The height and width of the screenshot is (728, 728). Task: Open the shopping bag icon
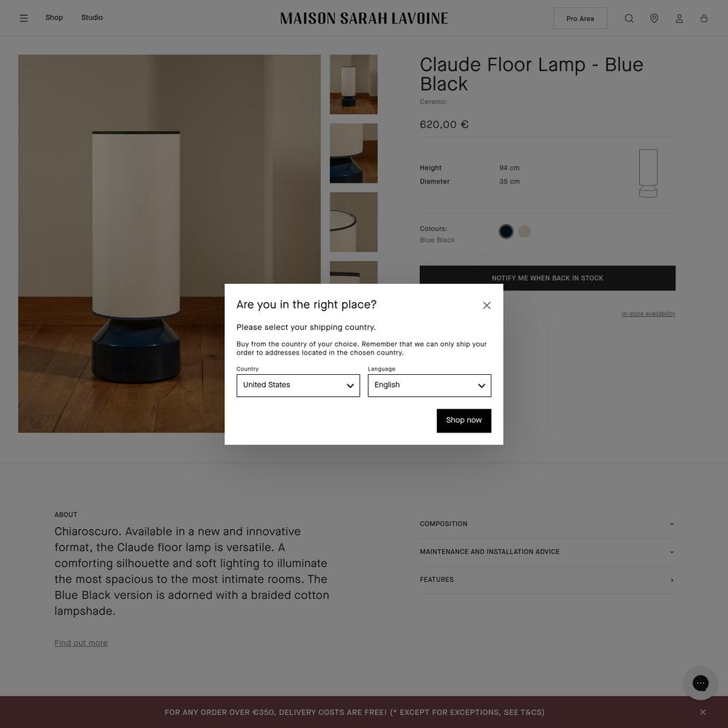[704, 18]
